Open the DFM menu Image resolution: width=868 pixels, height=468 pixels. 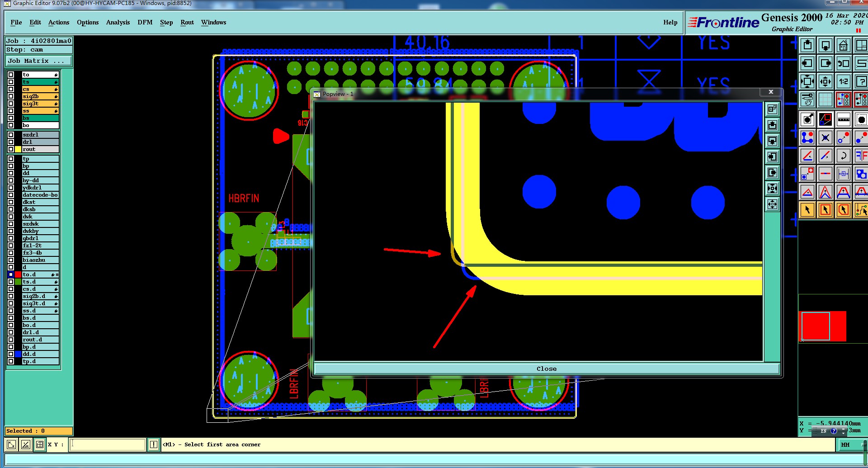click(145, 22)
